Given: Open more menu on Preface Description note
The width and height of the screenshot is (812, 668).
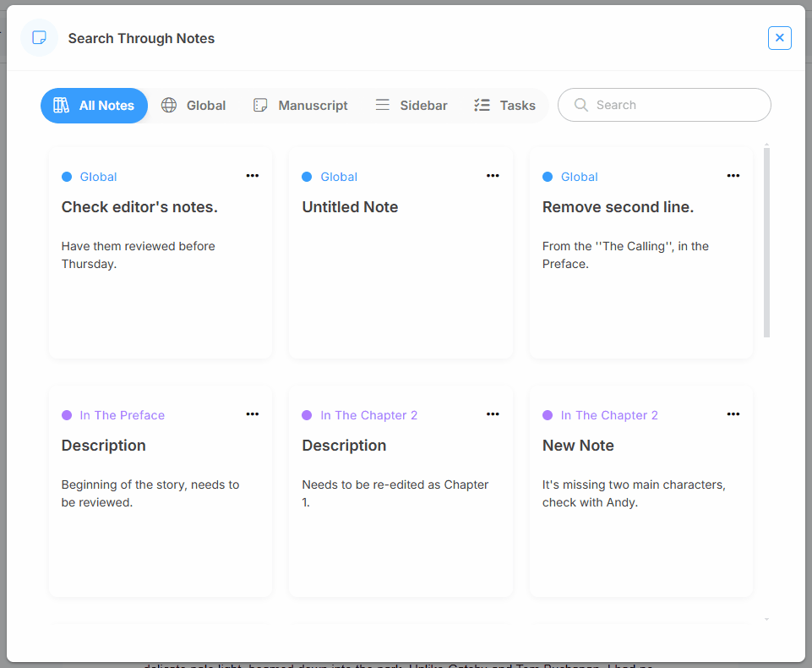Looking at the screenshot, I should pos(252,414).
